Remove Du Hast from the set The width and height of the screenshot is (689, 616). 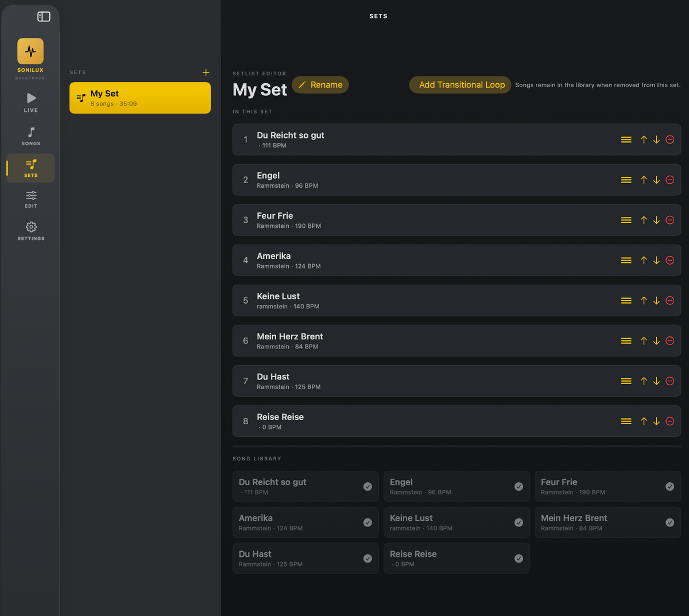click(669, 381)
